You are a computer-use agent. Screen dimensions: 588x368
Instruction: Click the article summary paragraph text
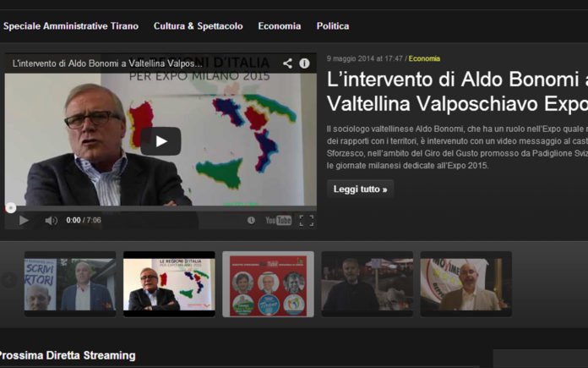[x=457, y=147]
